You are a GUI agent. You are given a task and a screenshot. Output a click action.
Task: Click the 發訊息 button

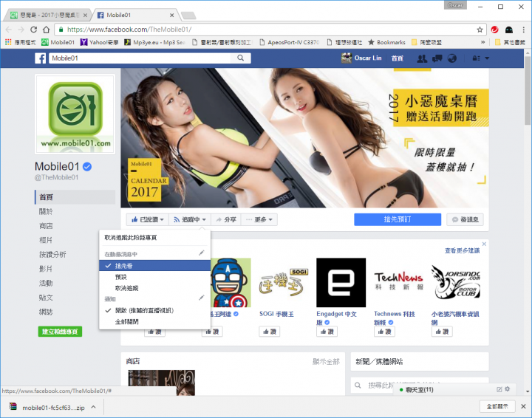[465, 219]
